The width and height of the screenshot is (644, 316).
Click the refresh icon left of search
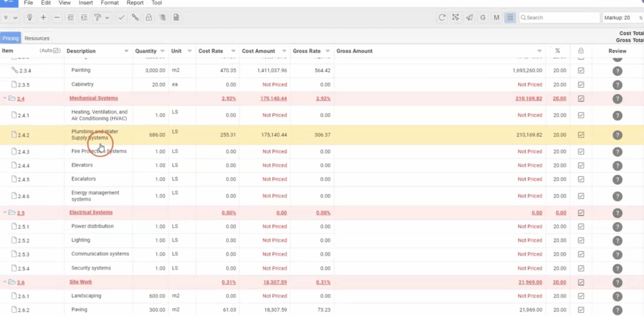[442, 18]
